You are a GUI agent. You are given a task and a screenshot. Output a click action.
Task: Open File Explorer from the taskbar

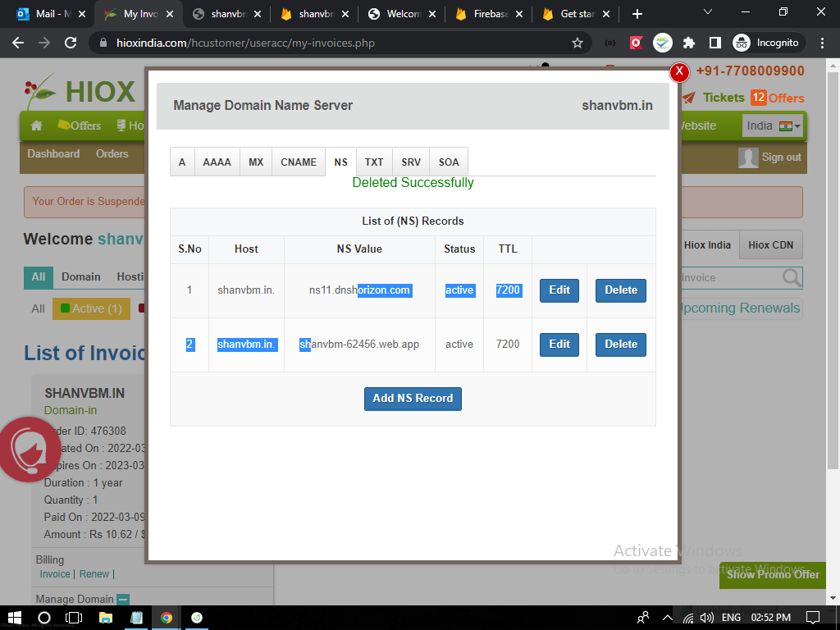pyautogui.click(x=106, y=618)
